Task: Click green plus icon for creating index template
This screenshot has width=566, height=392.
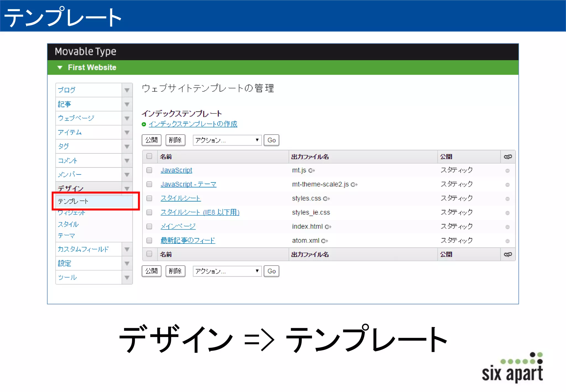Action: click(x=144, y=124)
